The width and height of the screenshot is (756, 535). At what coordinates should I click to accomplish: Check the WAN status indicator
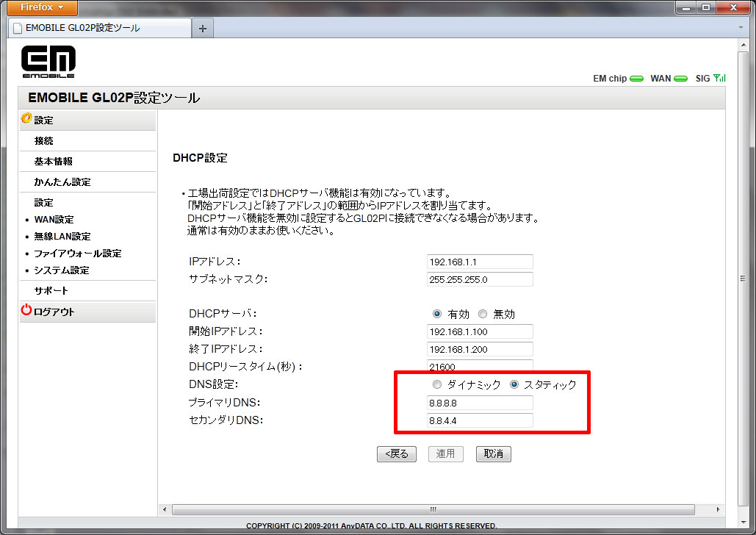point(680,79)
